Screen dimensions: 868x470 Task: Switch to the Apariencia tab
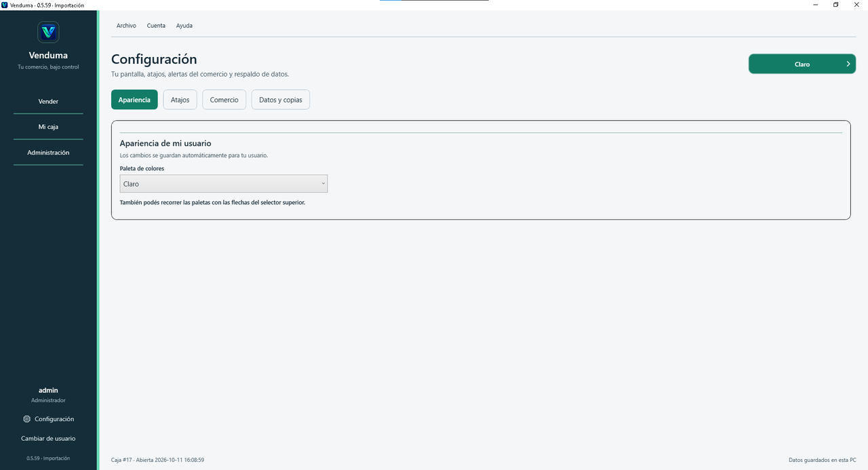(x=134, y=100)
